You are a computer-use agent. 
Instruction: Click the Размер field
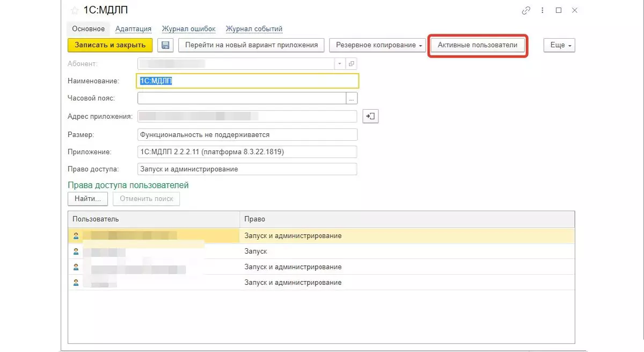click(247, 134)
